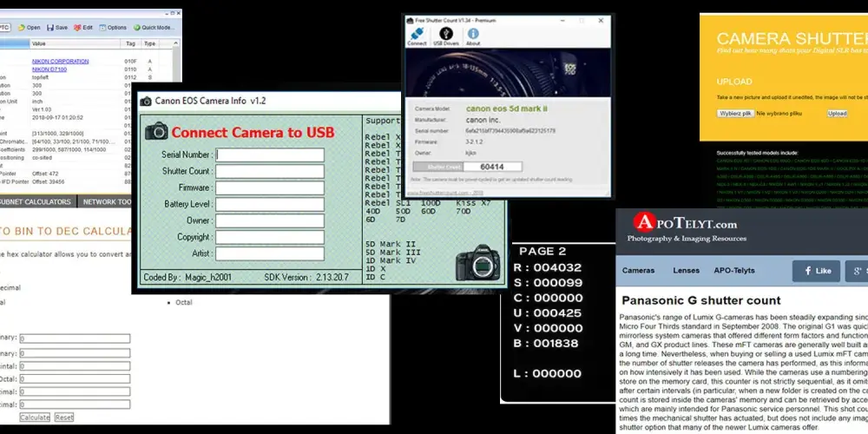Click the green Quick Mode icon
The image size is (868, 434).
137,27
